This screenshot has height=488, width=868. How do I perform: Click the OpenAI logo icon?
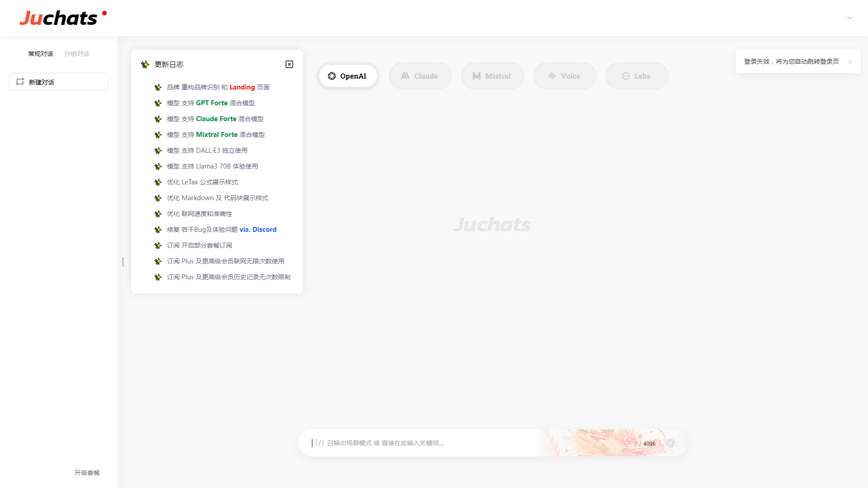[332, 76]
